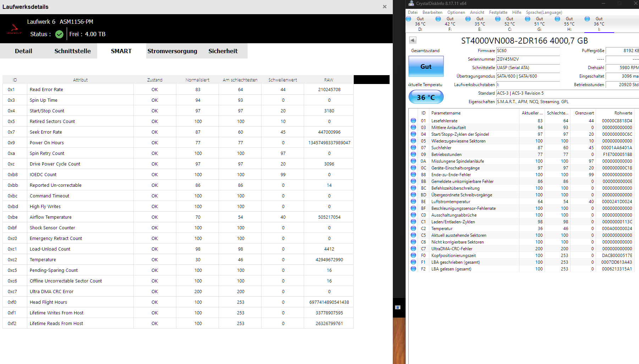Viewport: 639px width, 364px height.
Task: Select the Offline Uncorrectable Sector Count row
Action: pyautogui.click(x=178, y=281)
